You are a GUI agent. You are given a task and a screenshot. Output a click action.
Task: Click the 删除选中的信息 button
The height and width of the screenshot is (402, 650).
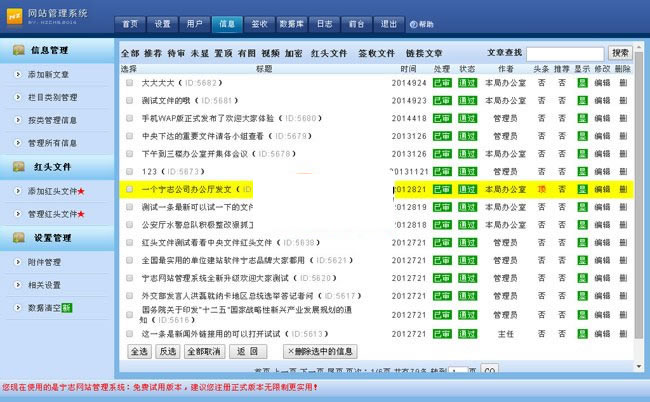point(320,351)
